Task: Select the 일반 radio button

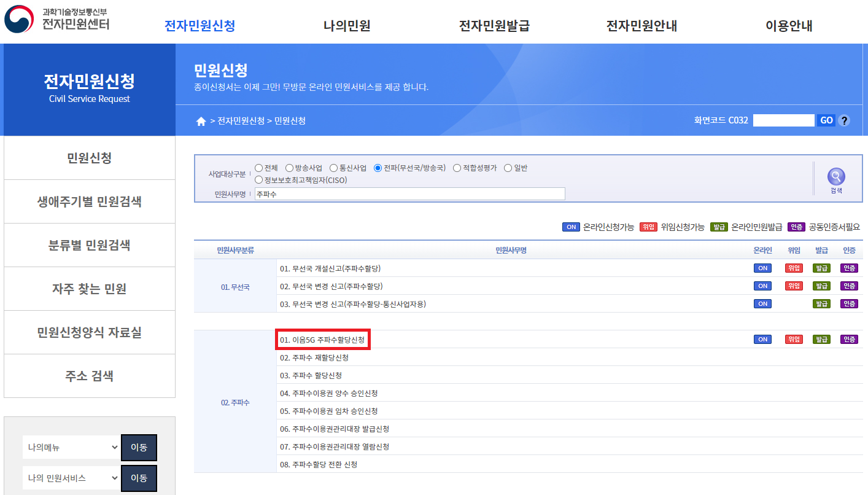Action: point(508,168)
